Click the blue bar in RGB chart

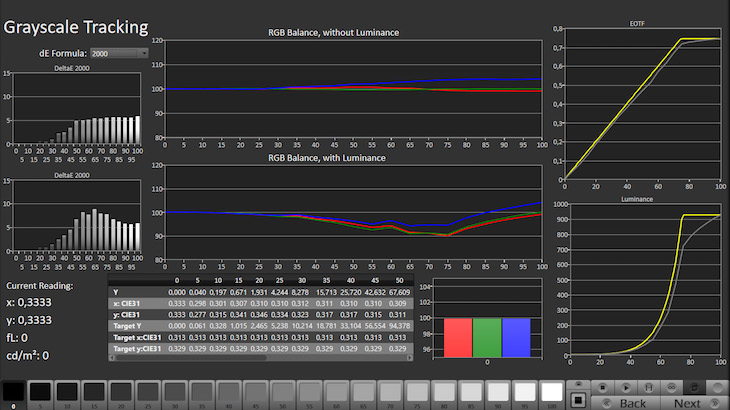point(517,335)
